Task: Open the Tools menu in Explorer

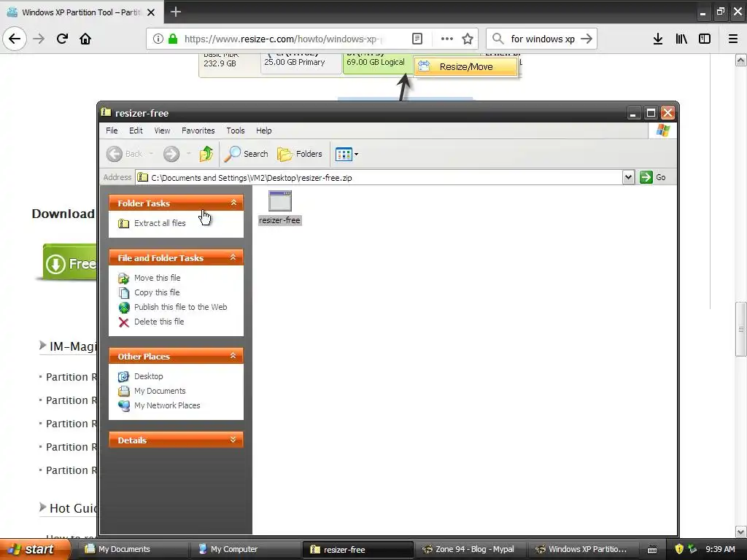Action: point(236,131)
